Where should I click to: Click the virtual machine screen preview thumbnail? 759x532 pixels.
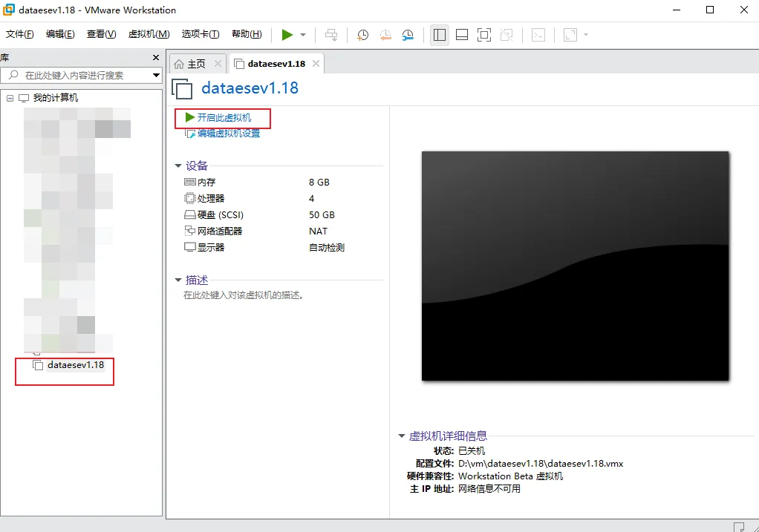coord(575,266)
